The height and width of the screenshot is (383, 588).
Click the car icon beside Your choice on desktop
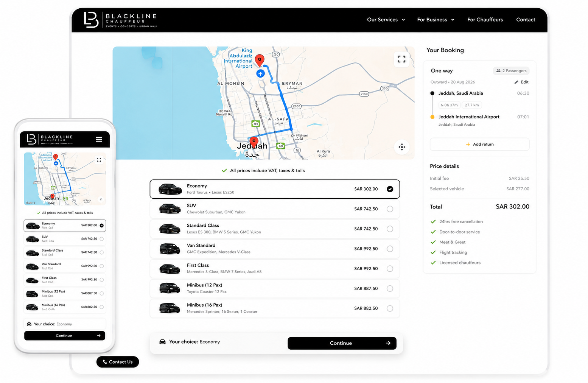pyautogui.click(x=163, y=342)
